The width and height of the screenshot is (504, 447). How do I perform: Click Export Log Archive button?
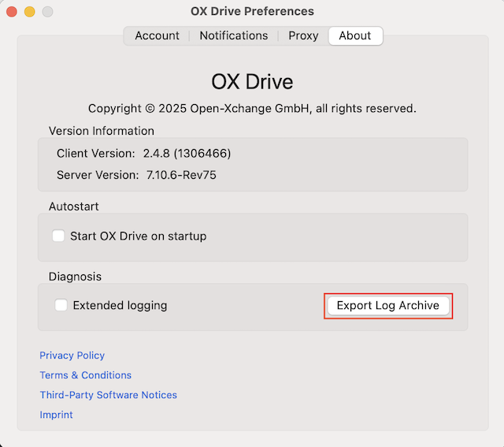[x=388, y=305]
